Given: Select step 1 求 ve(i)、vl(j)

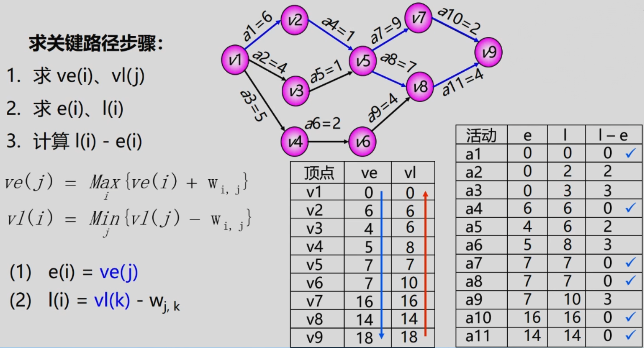Looking at the screenshot, I should coord(75,76).
